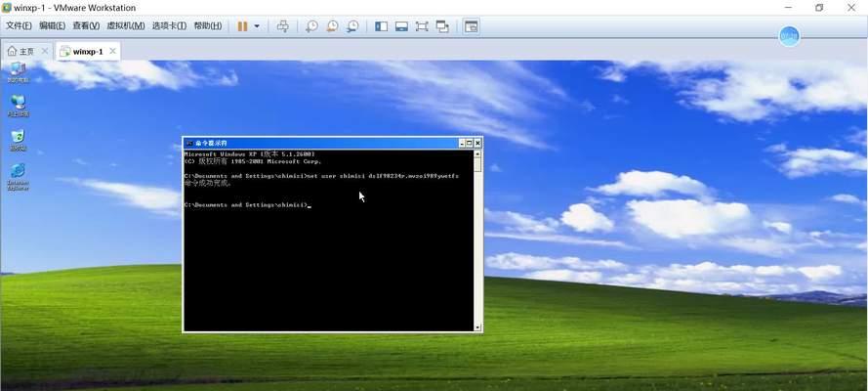Close the 主页 tab
868x391 pixels.
click(x=45, y=51)
